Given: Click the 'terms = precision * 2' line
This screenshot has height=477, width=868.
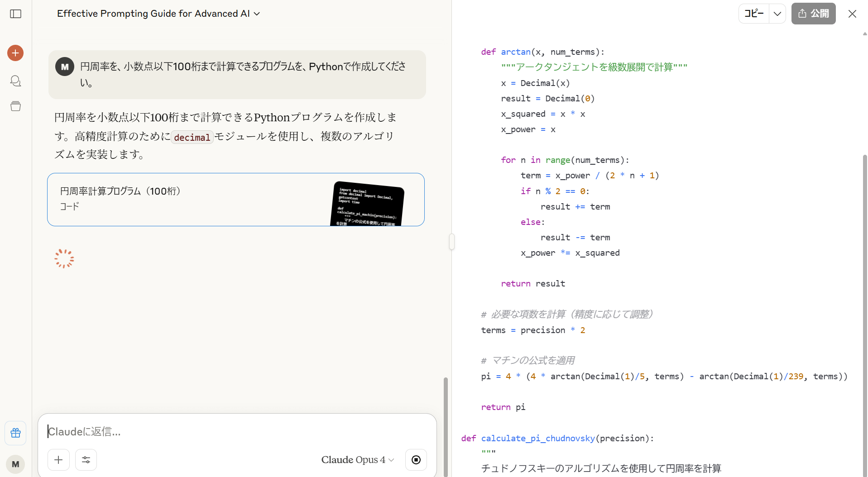Looking at the screenshot, I should [x=533, y=330].
